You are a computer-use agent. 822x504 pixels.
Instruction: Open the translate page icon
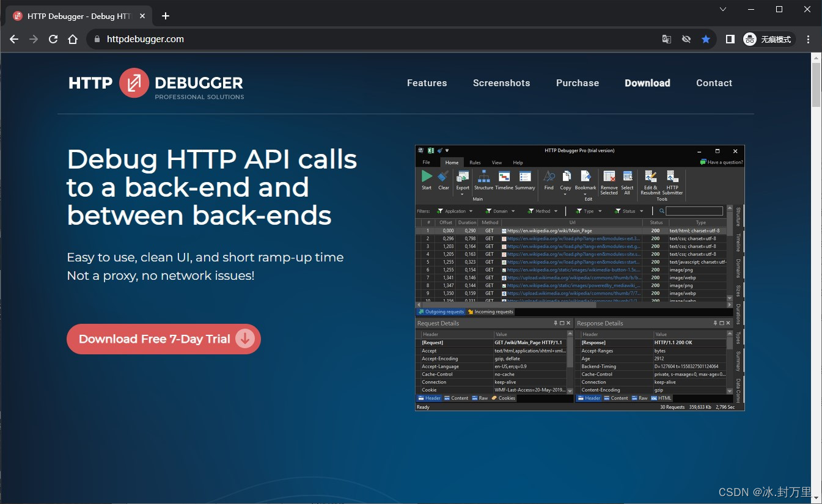(x=667, y=39)
